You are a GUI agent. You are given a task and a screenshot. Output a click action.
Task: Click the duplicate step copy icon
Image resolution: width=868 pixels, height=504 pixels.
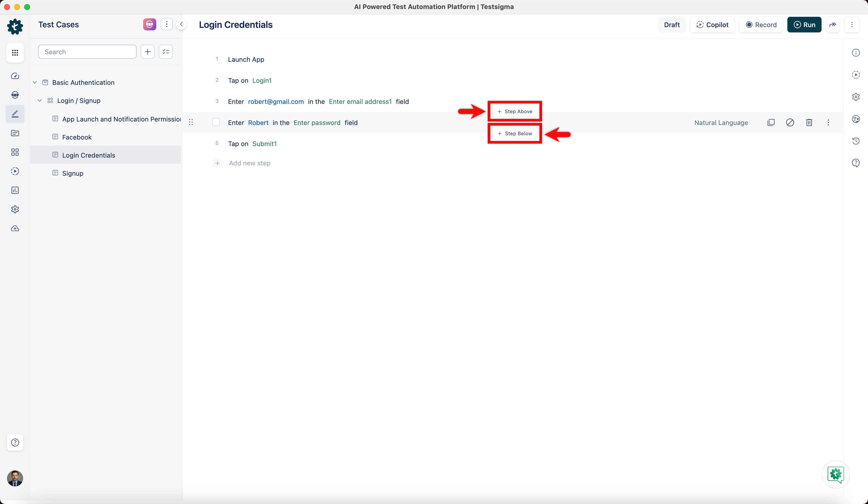click(x=771, y=122)
